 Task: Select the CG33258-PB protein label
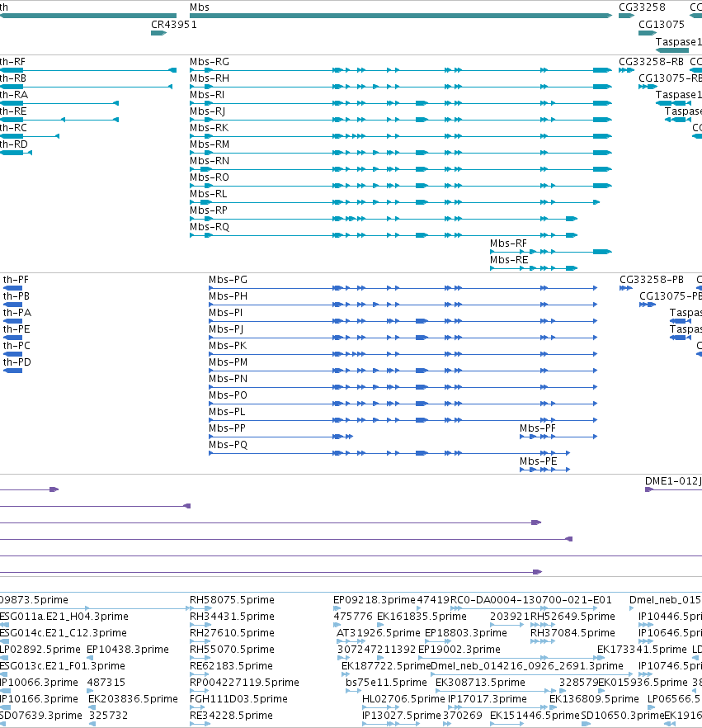pos(652,280)
